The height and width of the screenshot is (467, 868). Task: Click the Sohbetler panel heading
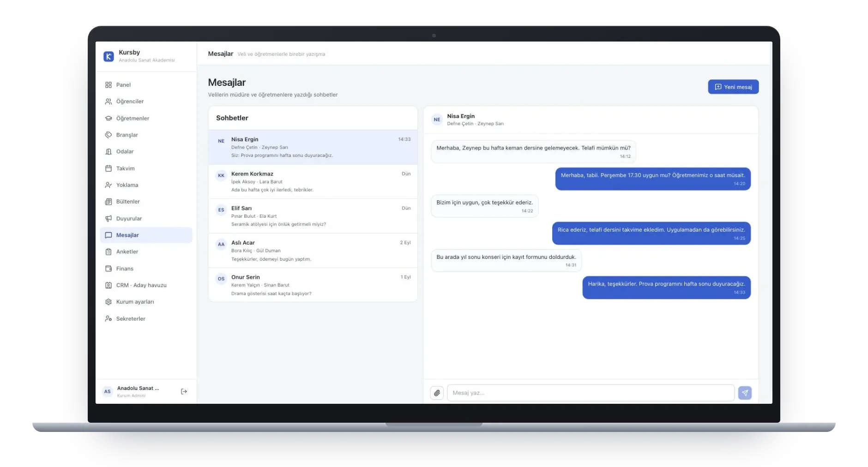pyautogui.click(x=232, y=118)
